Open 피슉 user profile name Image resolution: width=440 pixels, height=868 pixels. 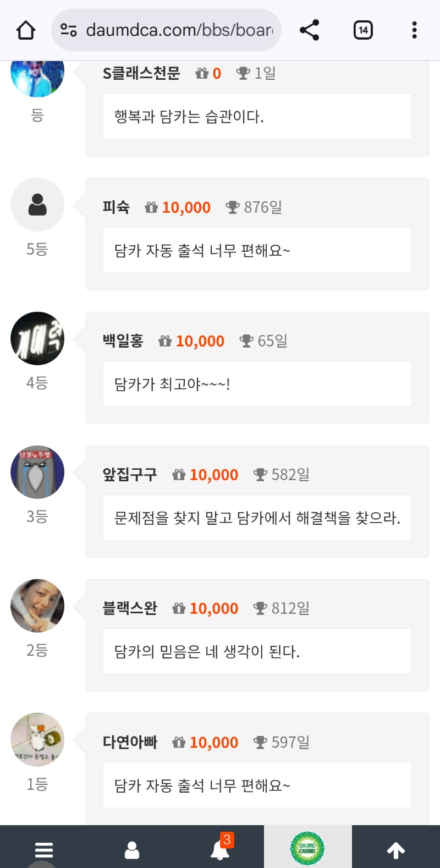pos(116,207)
